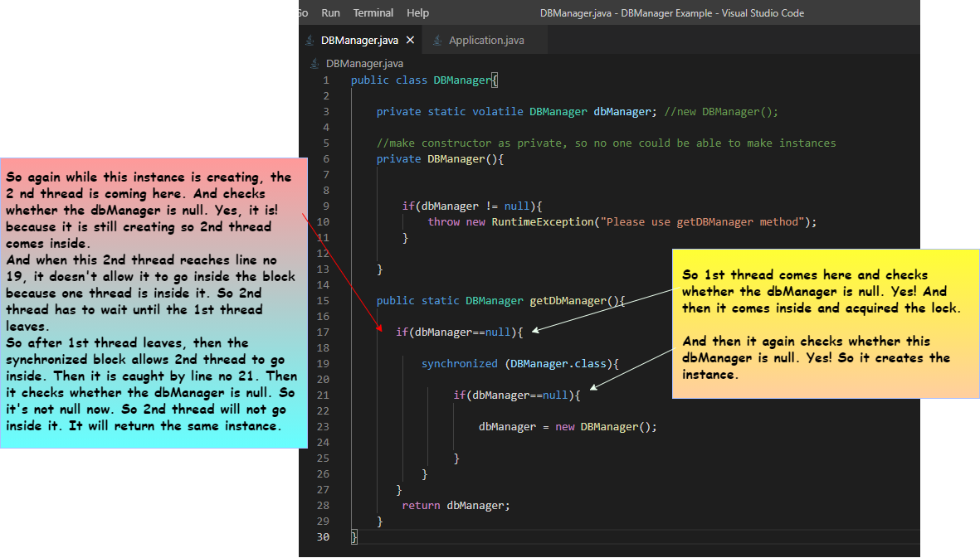Click line number 3 beside the volatile field
The width and height of the screenshot is (980, 558).
click(324, 111)
